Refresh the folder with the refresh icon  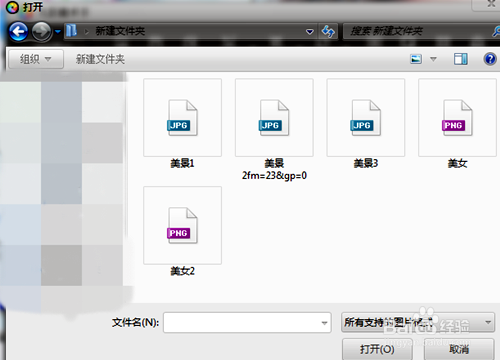coord(328,32)
